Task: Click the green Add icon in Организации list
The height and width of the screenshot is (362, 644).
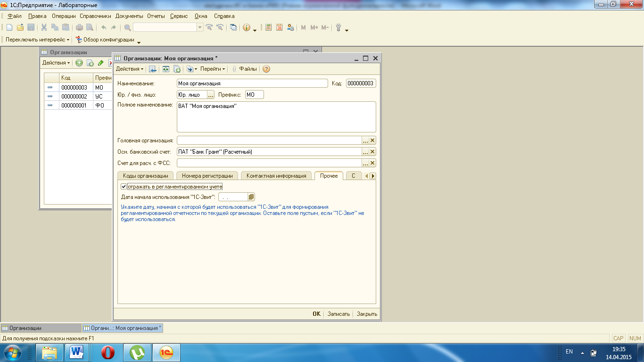Action: coord(79,63)
